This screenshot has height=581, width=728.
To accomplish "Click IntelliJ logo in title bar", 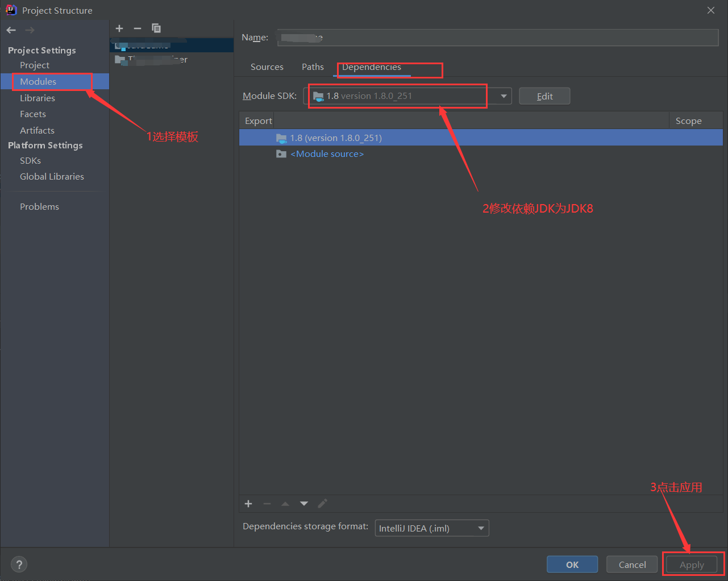I will (x=11, y=10).
